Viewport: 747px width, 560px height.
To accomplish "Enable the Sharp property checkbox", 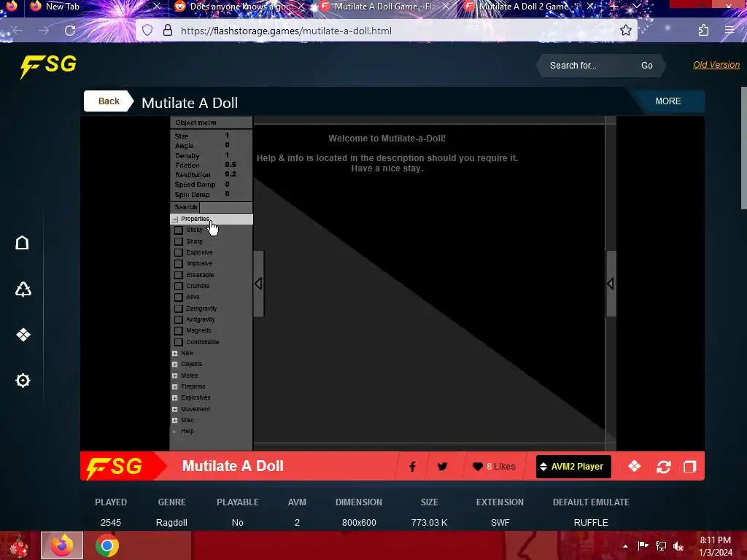I will [179, 241].
